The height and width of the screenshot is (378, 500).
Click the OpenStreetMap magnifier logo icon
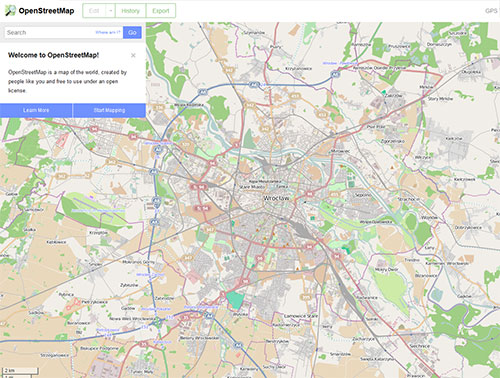coord(10,10)
